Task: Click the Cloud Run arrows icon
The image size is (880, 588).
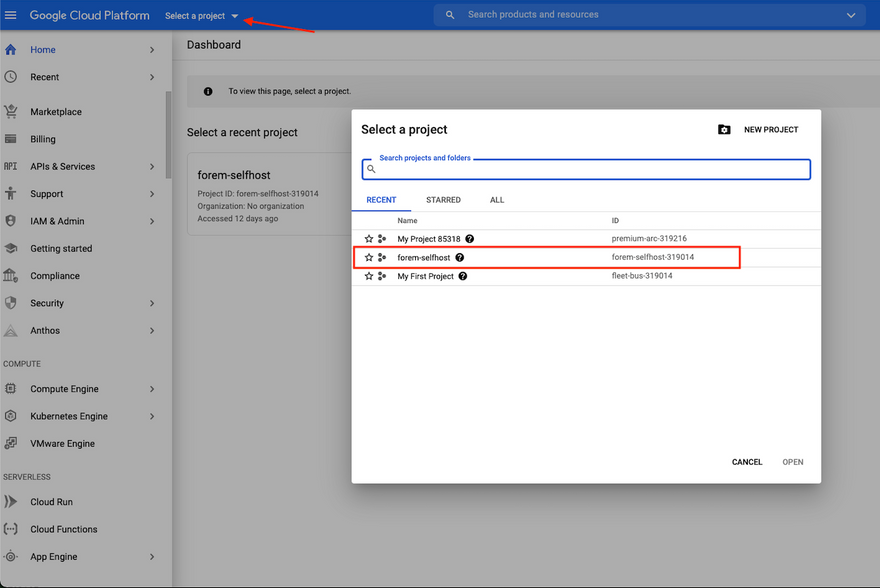Action: 11,502
